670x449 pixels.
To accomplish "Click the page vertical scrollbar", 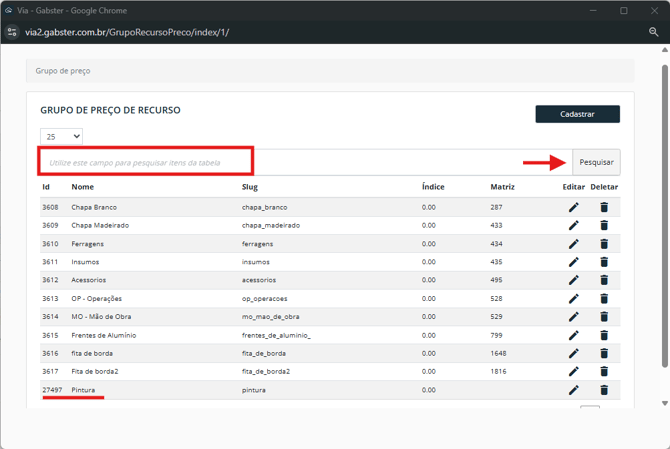I will coord(664,230).
